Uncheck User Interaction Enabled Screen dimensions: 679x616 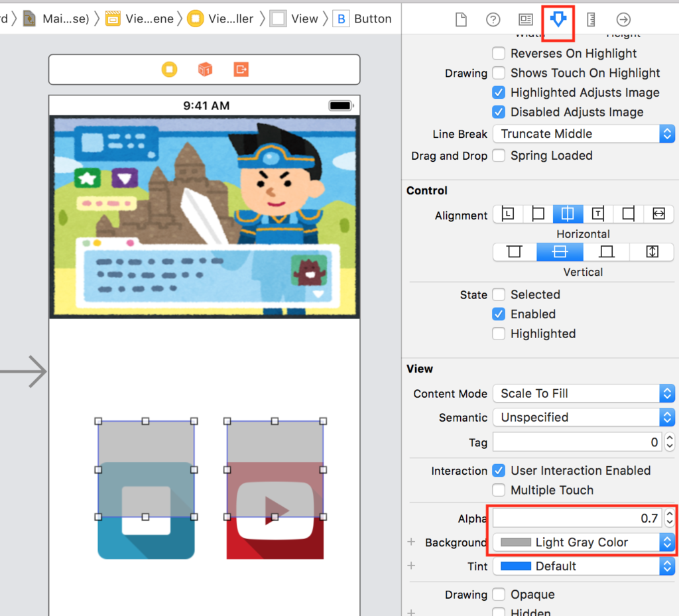click(x=499, y=471)
